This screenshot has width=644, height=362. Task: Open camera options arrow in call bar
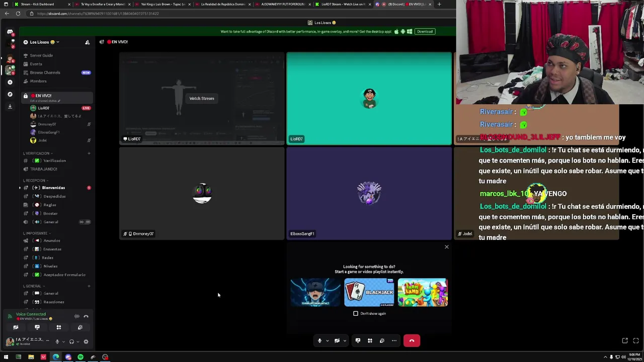(x=345, y=341)
